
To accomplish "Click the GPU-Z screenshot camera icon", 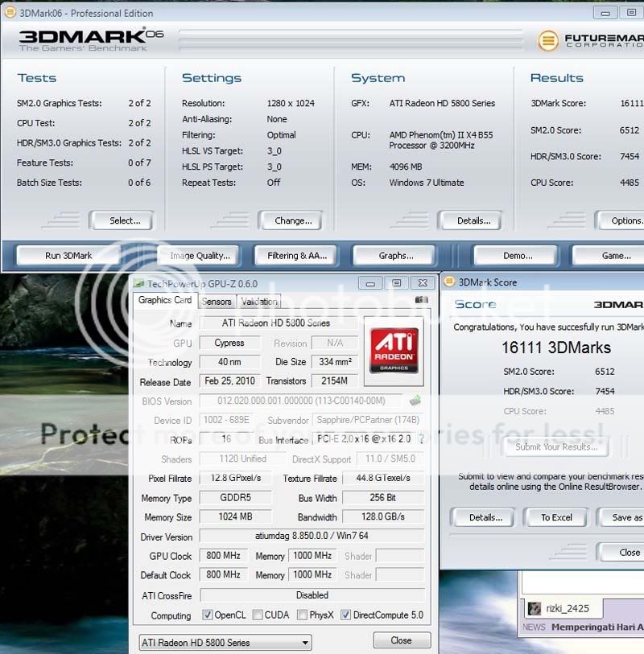I will [x=422, y=299].
